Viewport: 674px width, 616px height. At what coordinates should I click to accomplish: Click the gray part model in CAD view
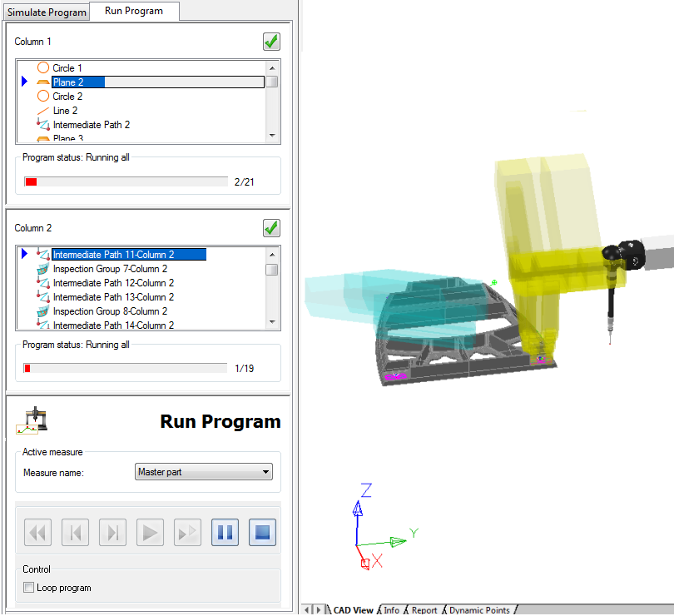pos(468,365)
